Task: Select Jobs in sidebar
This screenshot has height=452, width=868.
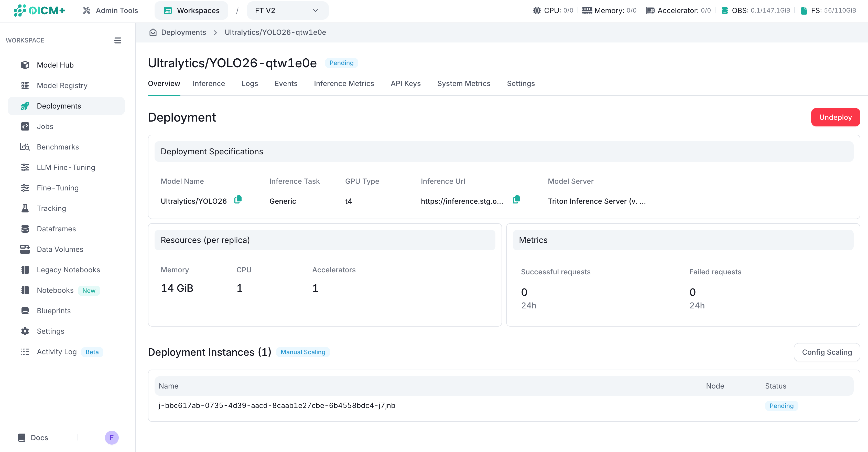Action: (66, 126)
